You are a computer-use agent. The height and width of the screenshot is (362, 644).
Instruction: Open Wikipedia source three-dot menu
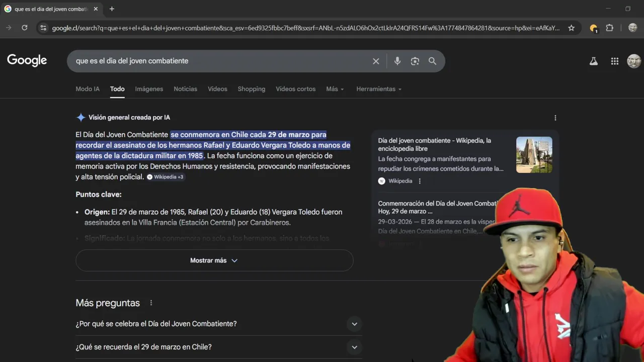[x=420, y=181]
